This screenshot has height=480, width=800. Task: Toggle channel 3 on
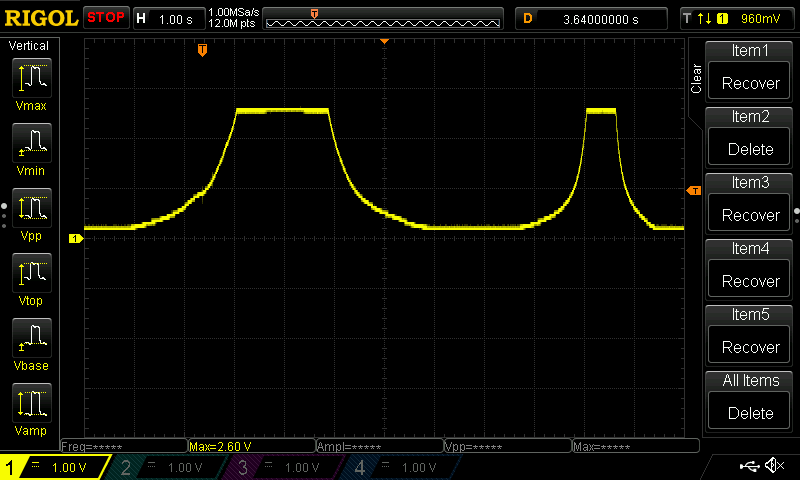[283, 467]
